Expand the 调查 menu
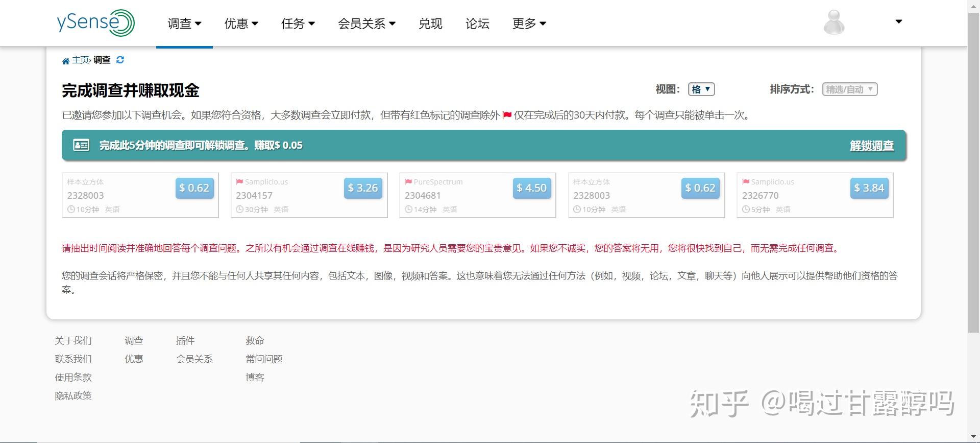The image size is (980, 443). [x=184, y=24]
